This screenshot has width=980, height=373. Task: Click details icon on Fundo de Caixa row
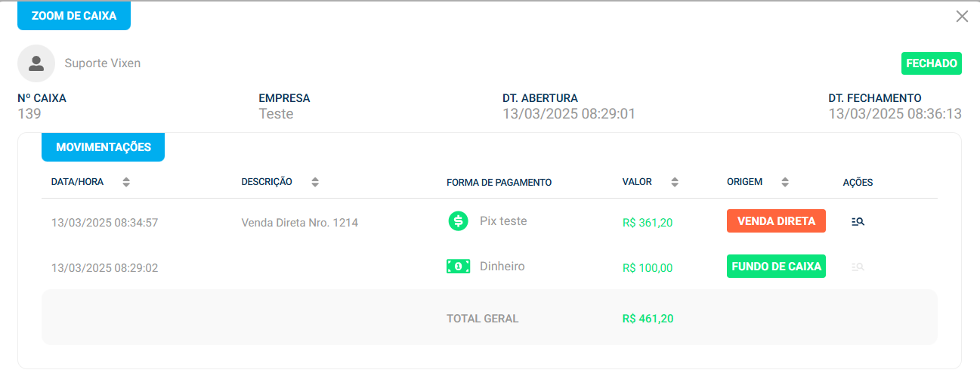(x=858, y=267)
